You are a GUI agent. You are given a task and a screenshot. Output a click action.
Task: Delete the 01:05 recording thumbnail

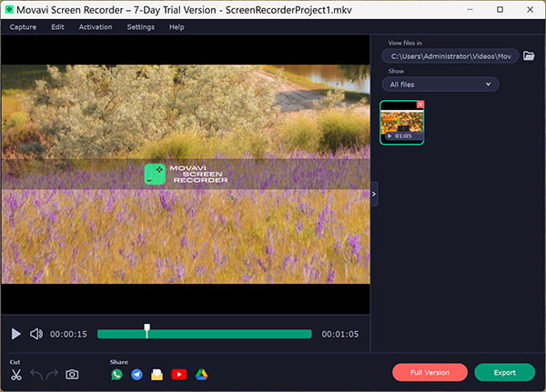pyautogui.click(x=420, y=104)
